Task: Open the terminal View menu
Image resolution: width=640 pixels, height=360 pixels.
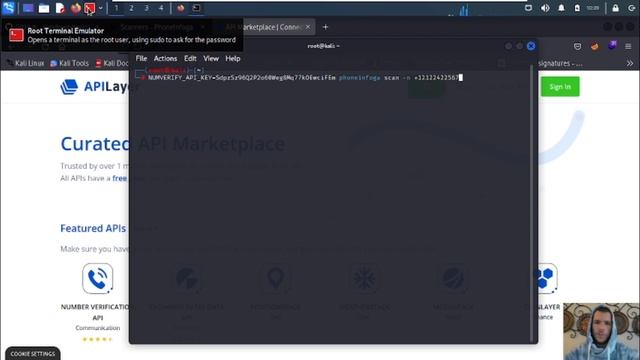Action: (x=211, y=58)
